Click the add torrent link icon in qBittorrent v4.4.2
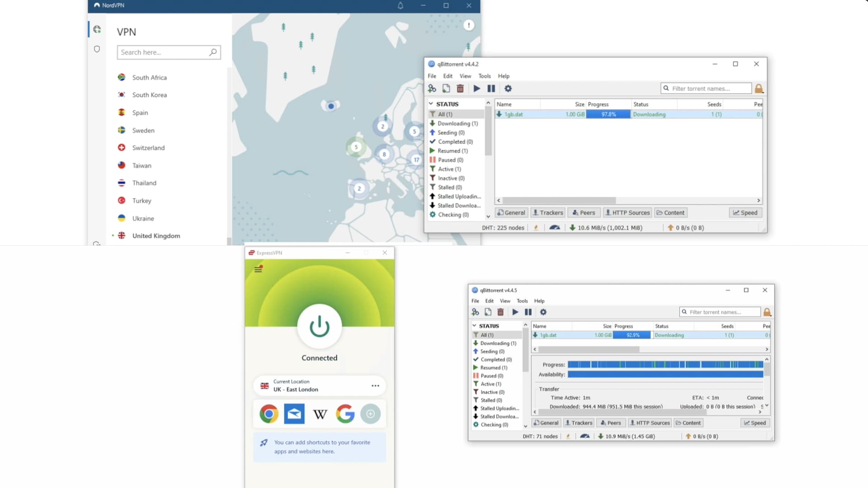The height and width of the screenshot is (488, 868). [432, 89]
